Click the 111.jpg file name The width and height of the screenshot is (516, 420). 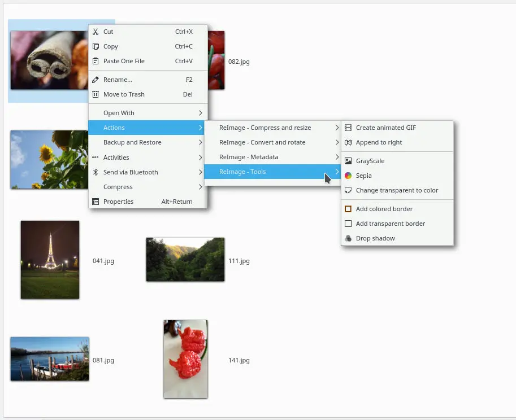[x=239, y=261]
